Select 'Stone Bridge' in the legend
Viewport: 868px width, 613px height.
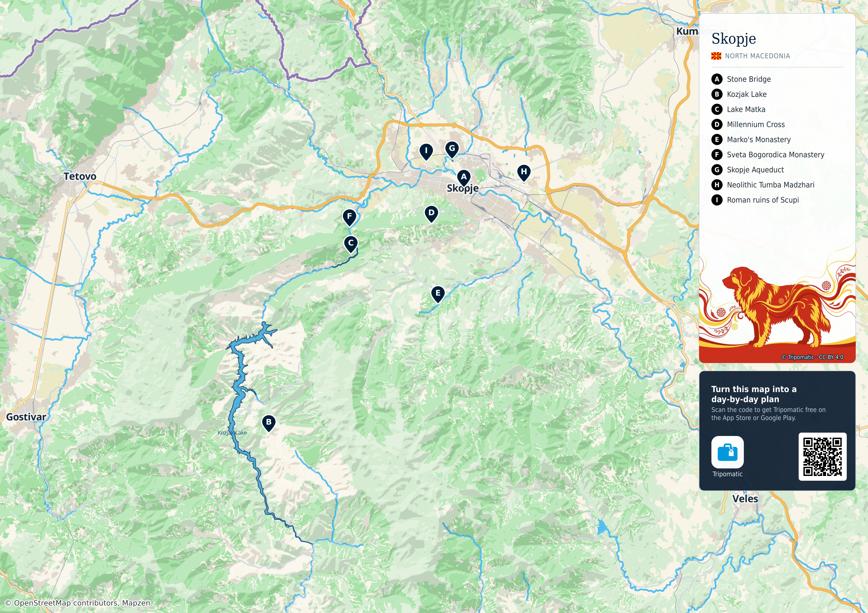pyautogui.click(x=749, y=79)
